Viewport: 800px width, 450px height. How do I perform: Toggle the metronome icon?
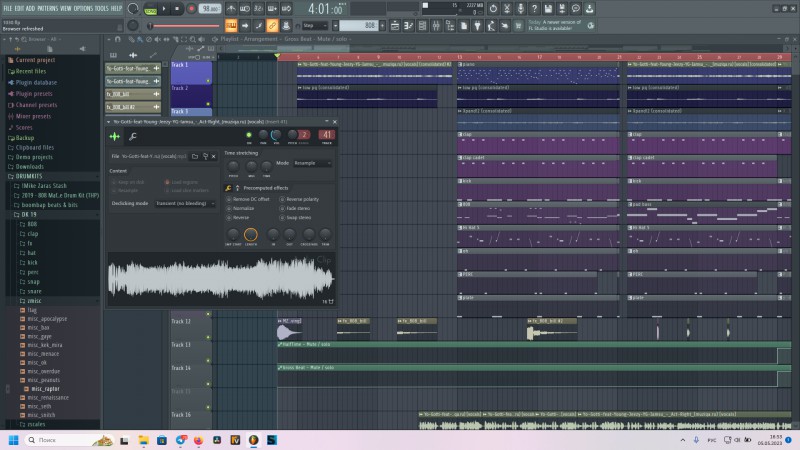[x=231, y=9]
